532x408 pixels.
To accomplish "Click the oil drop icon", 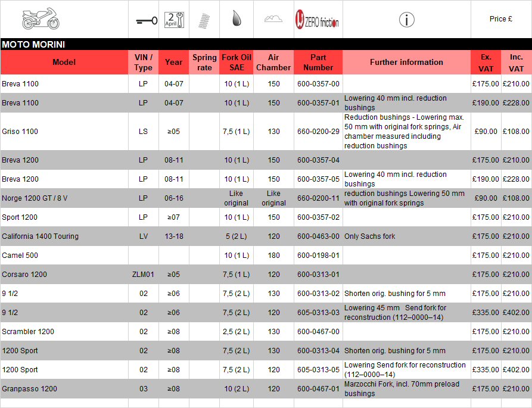I will (236, 19).
